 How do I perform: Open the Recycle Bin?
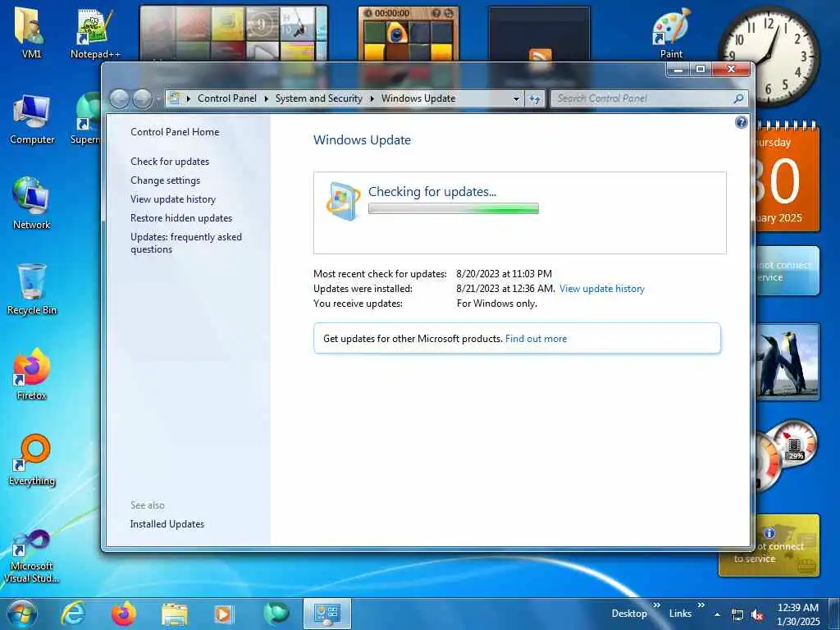tap(32, 290)
